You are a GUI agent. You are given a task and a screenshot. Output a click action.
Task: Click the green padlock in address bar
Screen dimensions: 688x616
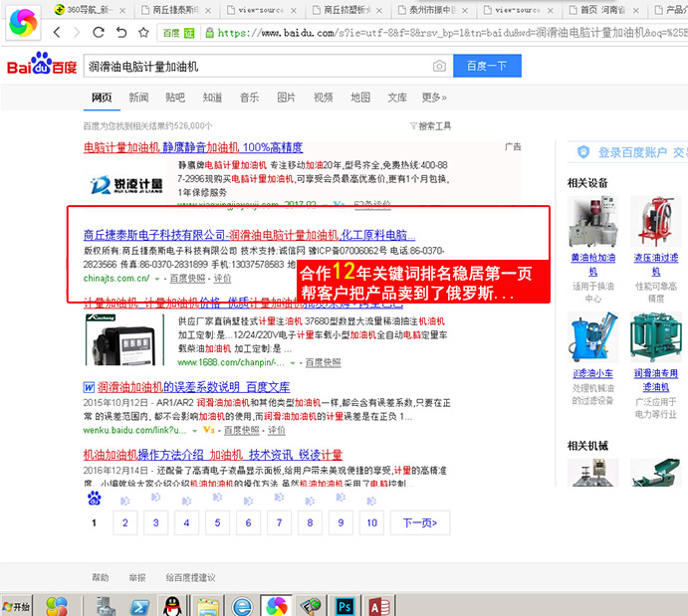point(210,33)
